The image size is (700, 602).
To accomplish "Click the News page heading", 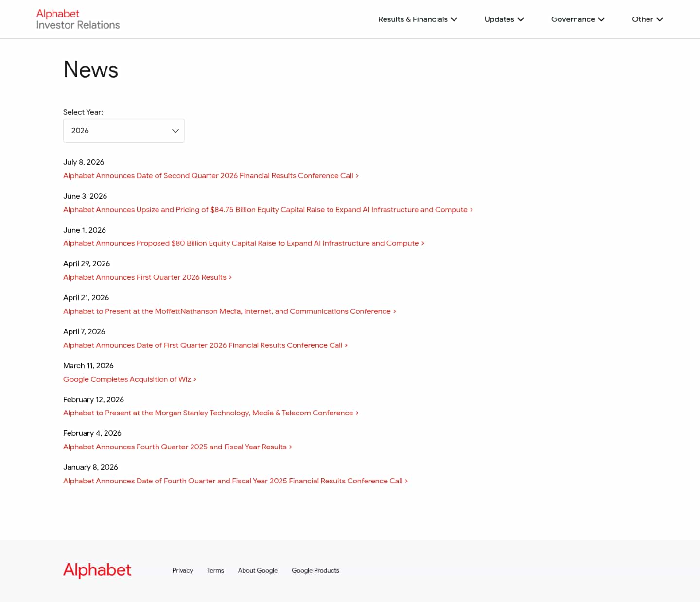I will point(91,69).
